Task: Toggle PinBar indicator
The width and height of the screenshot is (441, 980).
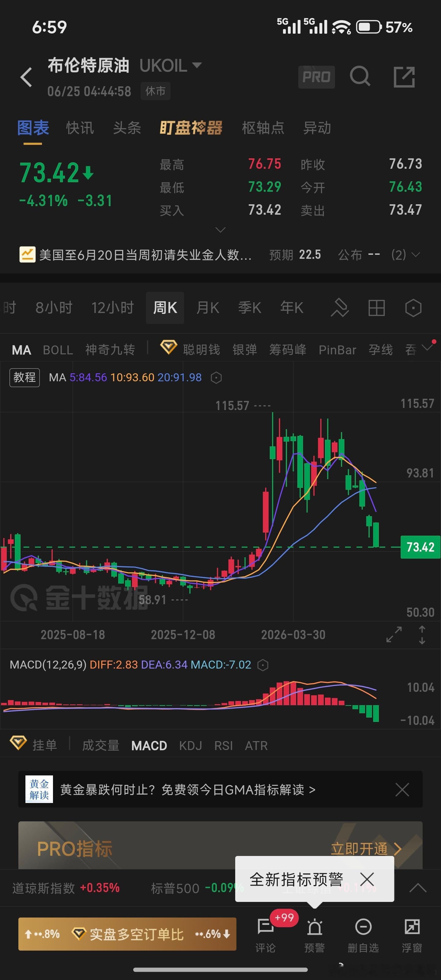Action: click(x=337, y=350)
